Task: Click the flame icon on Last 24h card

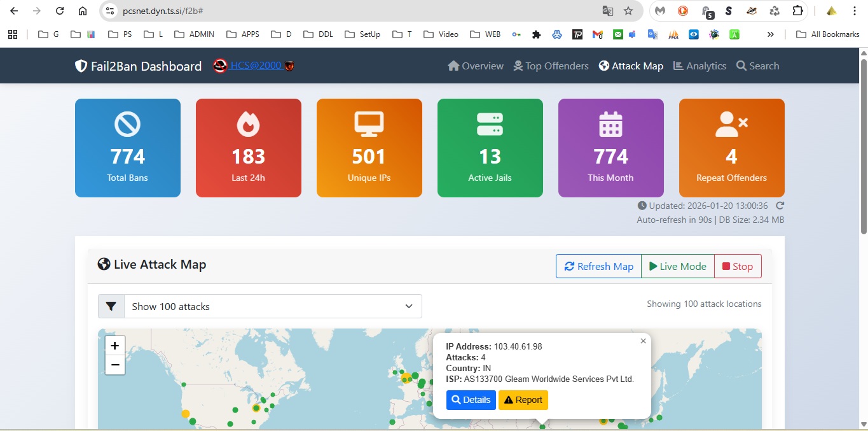Action: click(248, 124)
